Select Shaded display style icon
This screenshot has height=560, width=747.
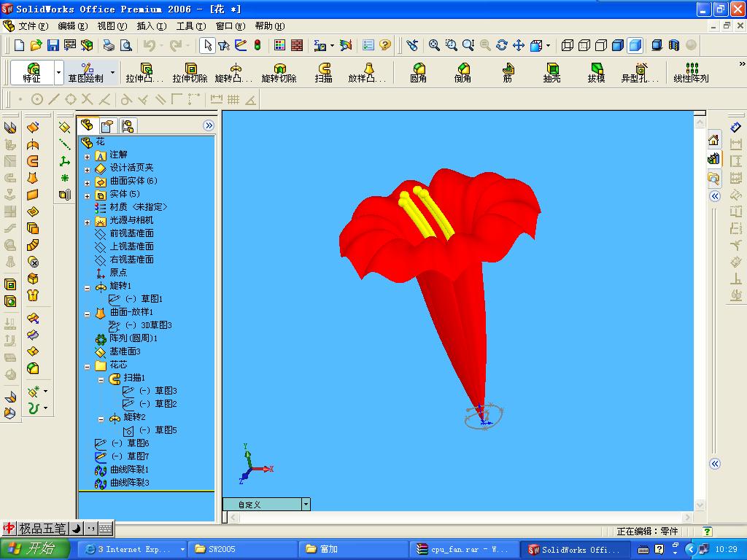coord(635,45)
